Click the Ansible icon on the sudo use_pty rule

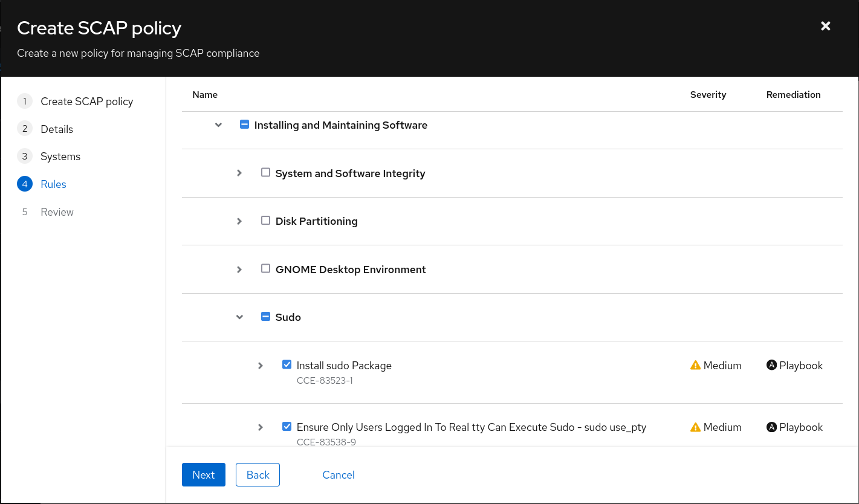(771, 427)
